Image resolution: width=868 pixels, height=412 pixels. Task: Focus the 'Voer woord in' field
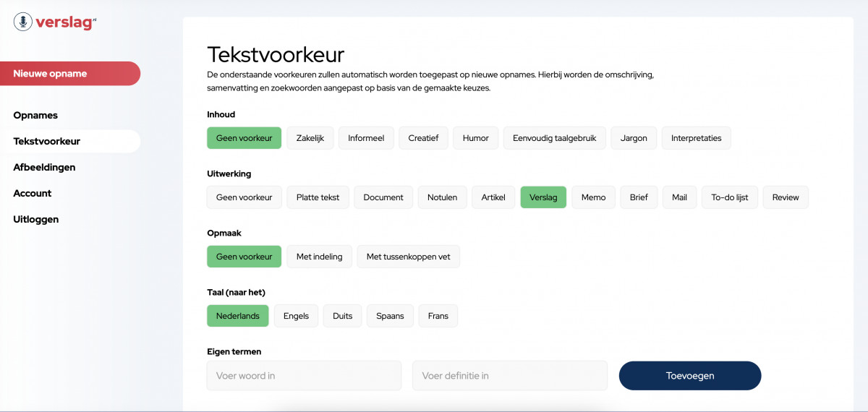[304, 376]
